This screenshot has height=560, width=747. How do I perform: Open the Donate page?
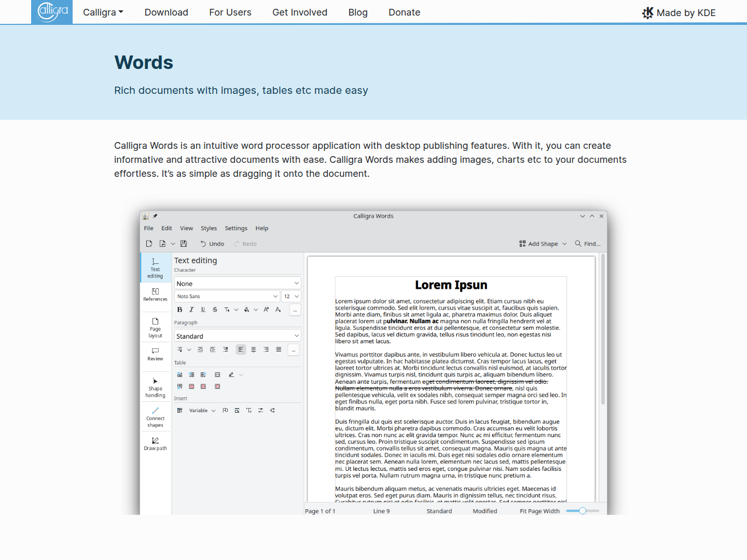coord(405,12)
